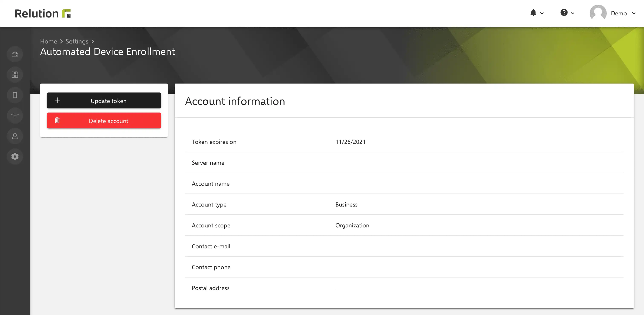This screenshot has width=644, height=315.
Task: Go to Settings breadcrumb
Action: click(x=77, y=41)
